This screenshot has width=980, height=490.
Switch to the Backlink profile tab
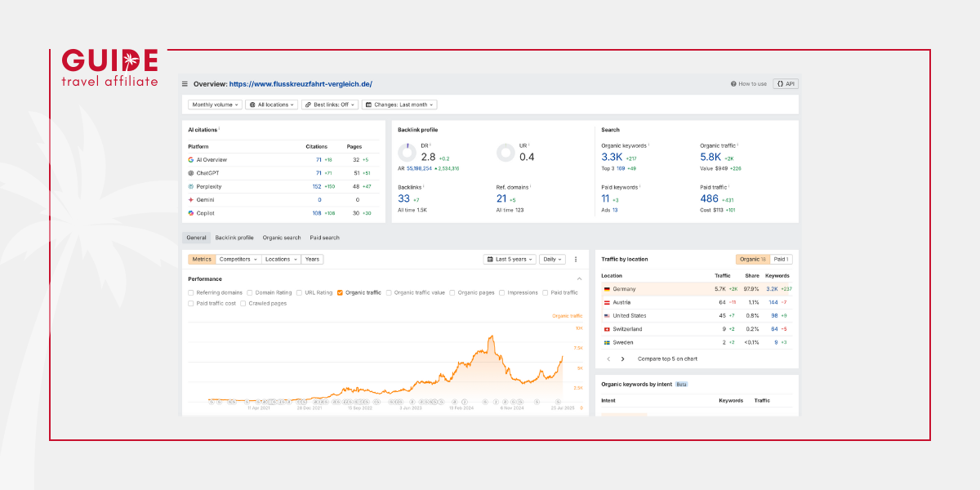pos(234,238)
